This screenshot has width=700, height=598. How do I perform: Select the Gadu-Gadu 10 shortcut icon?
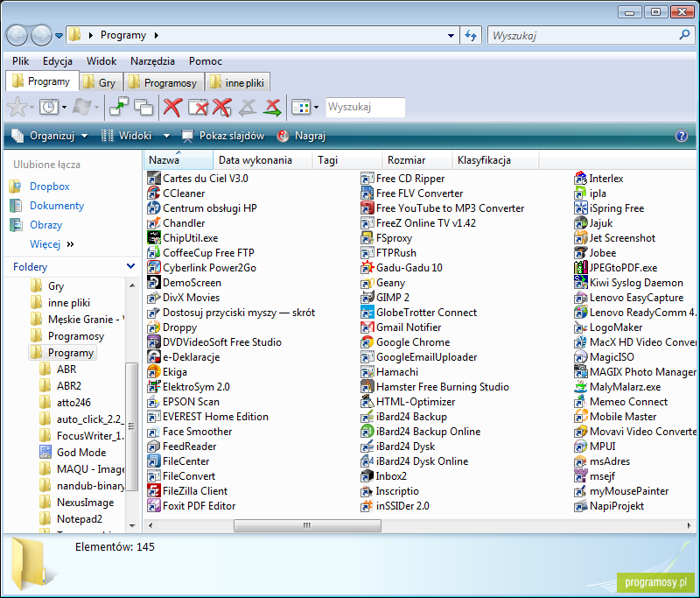click(367, 268)
